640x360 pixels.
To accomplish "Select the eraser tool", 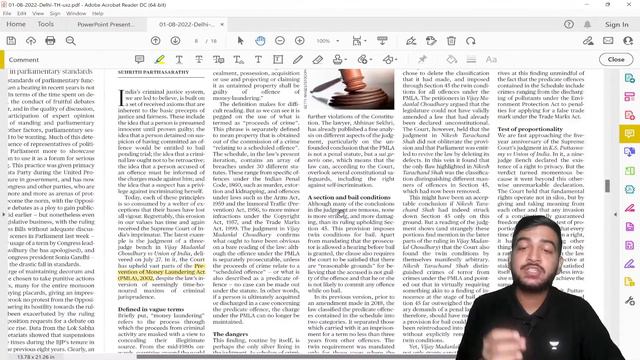I will pos(318,60).
